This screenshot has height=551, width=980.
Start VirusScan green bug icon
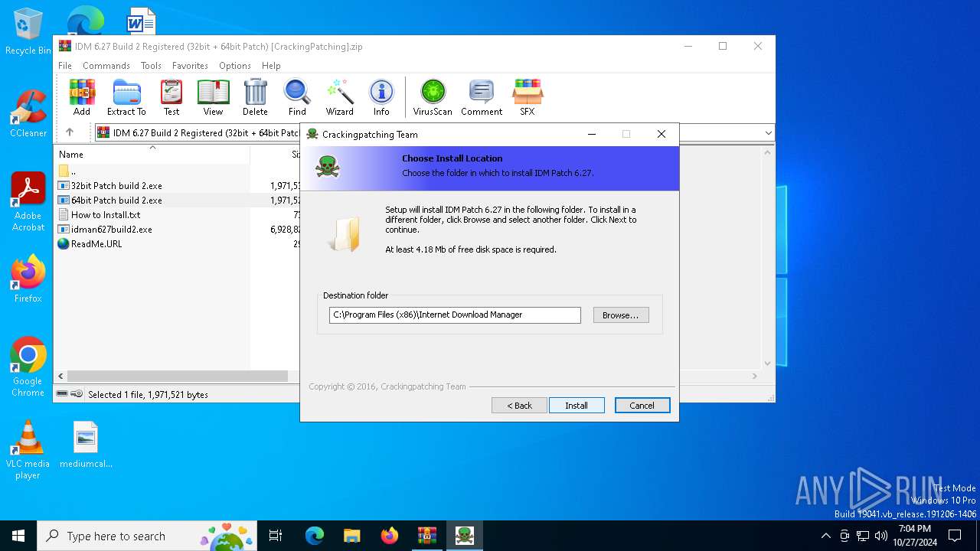point(433,97)
